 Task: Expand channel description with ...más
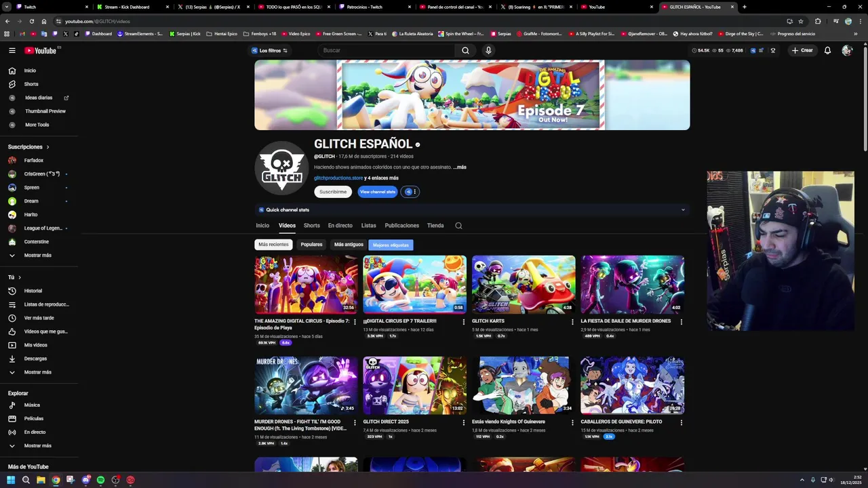pyautogui.click(x=460, y=167)
